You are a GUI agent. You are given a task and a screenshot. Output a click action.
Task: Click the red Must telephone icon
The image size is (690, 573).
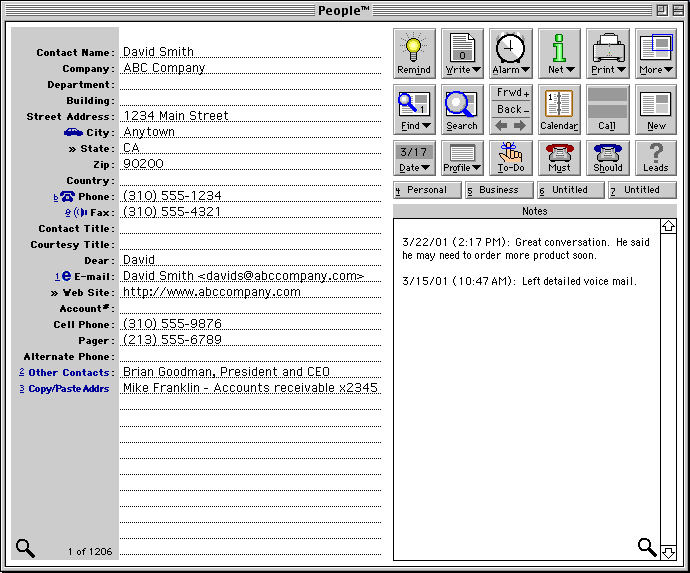click(x=559, y=157)
